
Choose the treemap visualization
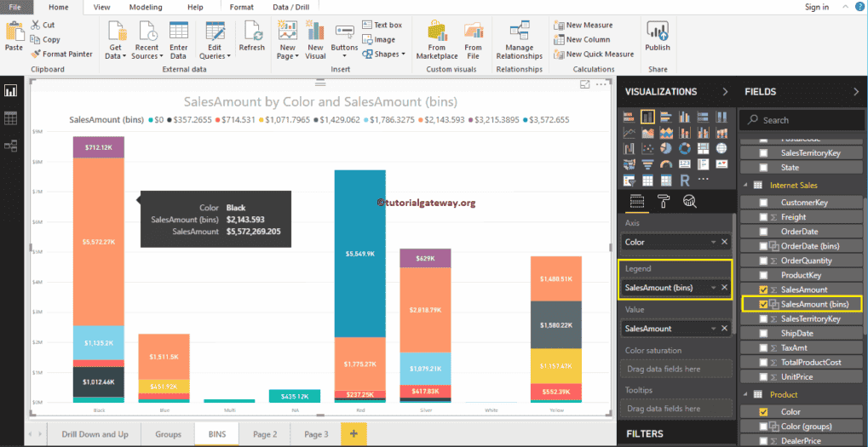[x=703, y=148]
